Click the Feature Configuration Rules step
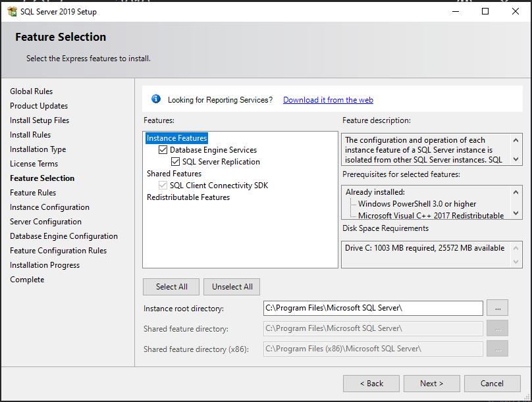This screenshot has width=532, height=402. point(58,251)
